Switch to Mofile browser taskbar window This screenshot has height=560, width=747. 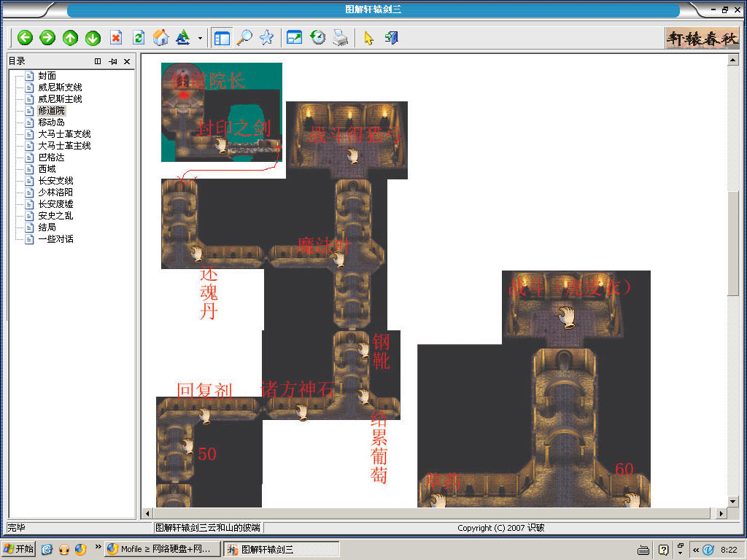point(161,550)
